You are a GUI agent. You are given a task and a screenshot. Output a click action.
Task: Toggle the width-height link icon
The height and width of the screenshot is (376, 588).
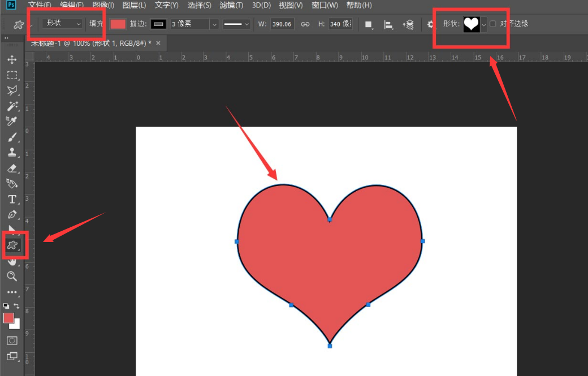click(x=305, y=24)
